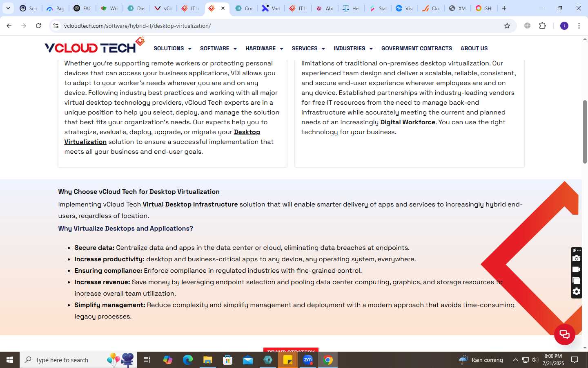This screenshot has width=588, height=368.
Task: Click the volume speaker tray icon
Action: point(535,360)
